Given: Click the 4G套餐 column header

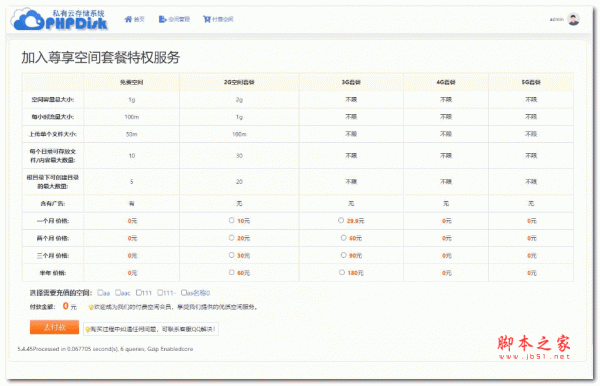Looking at the screenshot, I should point(446,82).
